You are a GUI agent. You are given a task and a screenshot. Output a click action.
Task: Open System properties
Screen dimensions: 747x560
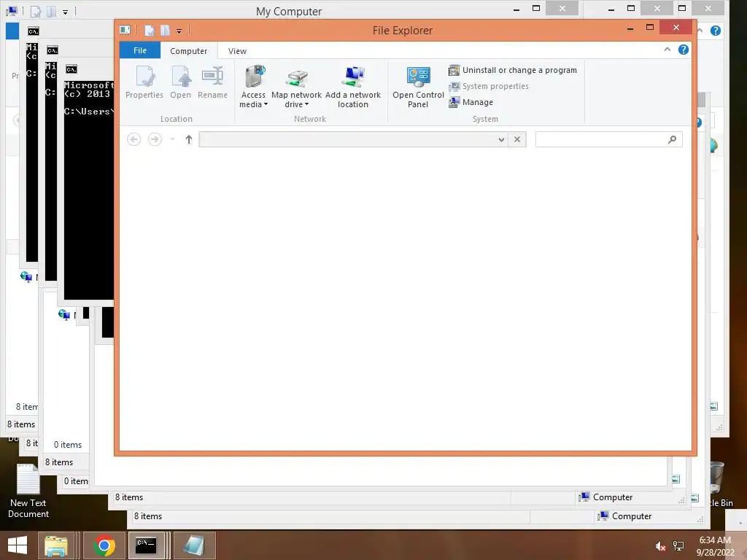(489, 86)
